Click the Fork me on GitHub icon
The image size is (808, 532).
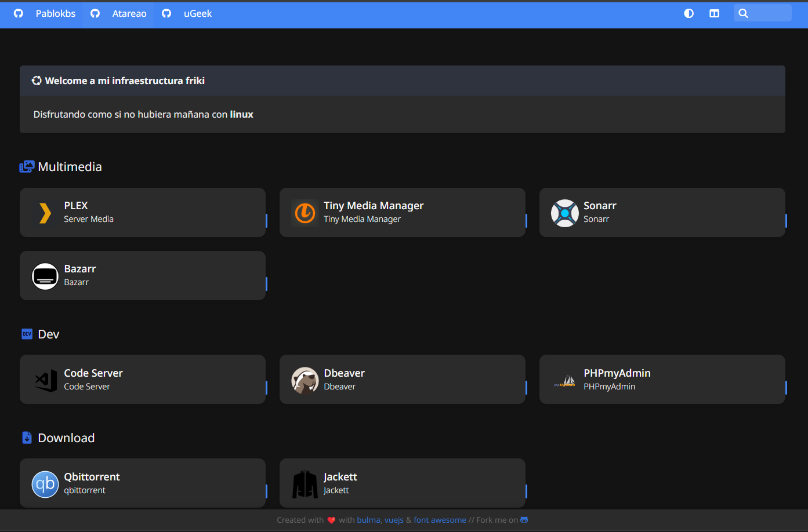pos(524,519)
